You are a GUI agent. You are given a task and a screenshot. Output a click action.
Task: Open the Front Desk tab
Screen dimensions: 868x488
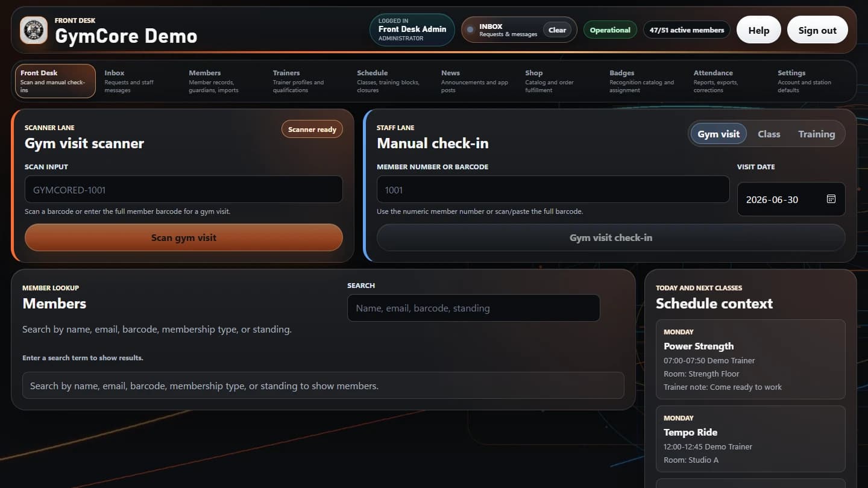[x=55, y=81]
